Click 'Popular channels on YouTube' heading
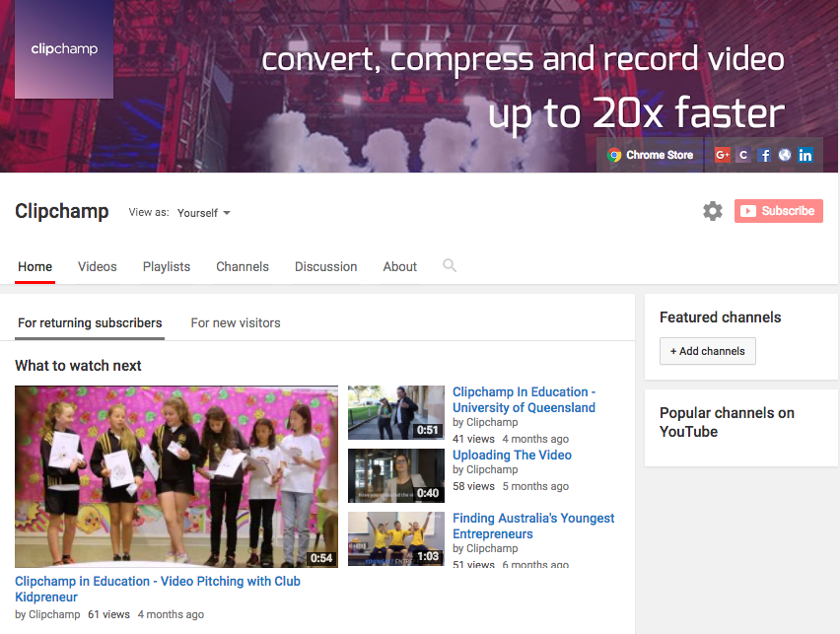840x634 pixels. [x=727, y=422]
